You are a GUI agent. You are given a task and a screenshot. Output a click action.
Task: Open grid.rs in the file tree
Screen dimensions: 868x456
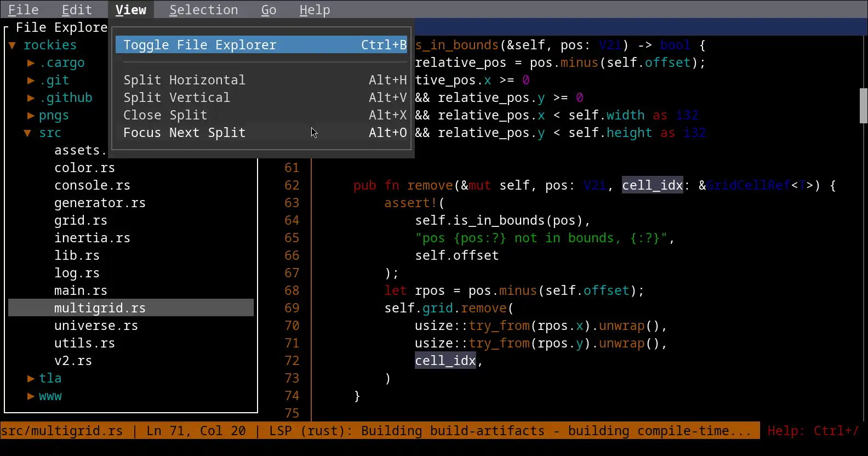[x=81, y=220]
